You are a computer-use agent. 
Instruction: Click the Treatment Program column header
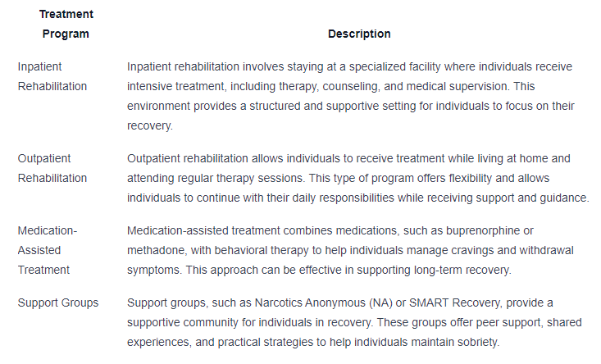pyautogui.click(x=66, y=25)
